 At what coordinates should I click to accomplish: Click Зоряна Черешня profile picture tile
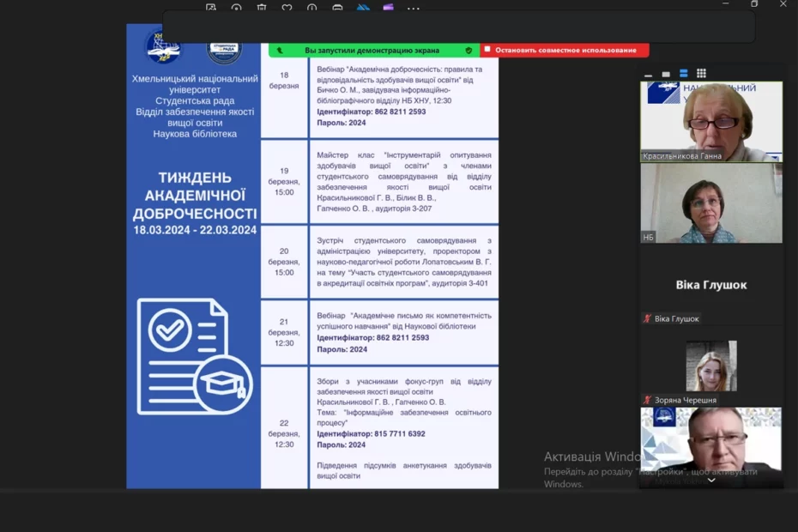pos(711,366)
